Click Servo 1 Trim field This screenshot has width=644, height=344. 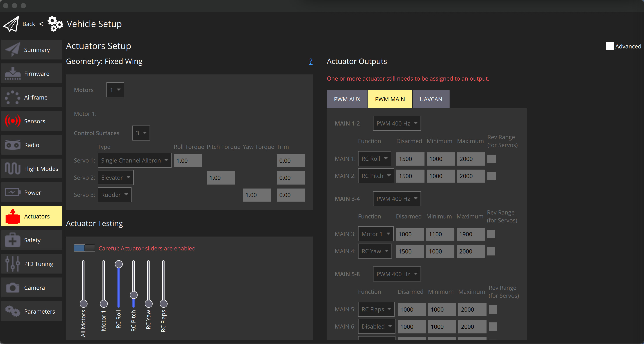[x=291, y=161]
